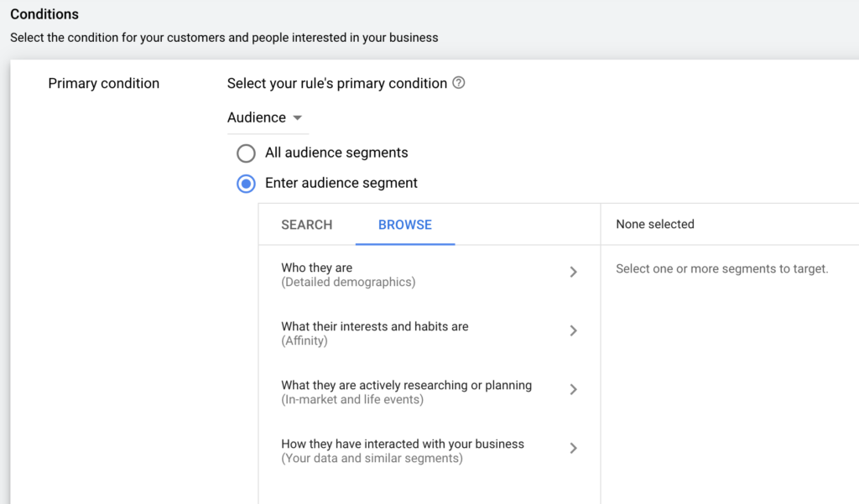Click the chevron for actively researching or planning
The width and height of the screenshot is (859, 504).
(573, 389)
